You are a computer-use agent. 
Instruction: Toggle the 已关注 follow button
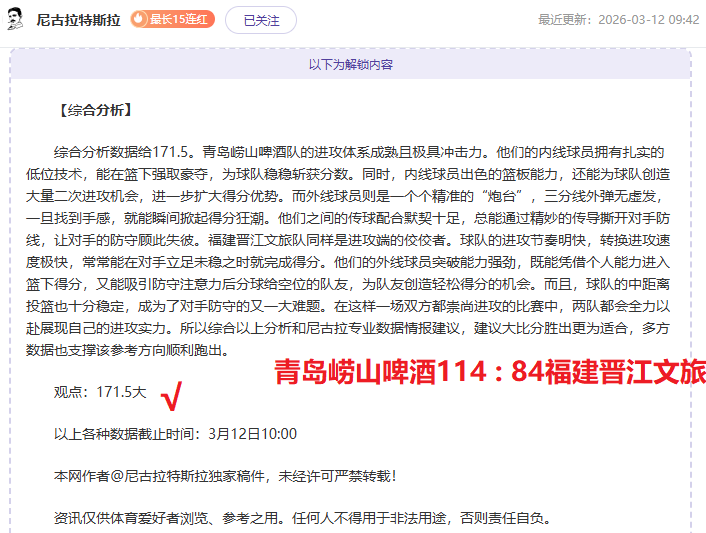coord(261,20)
